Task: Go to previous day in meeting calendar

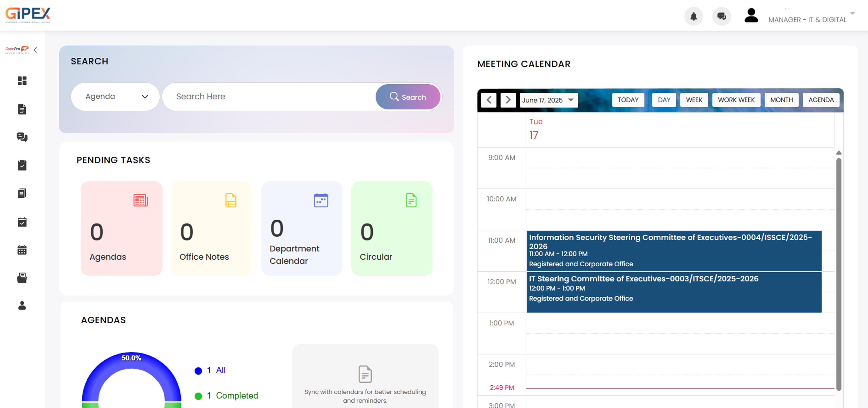Action: pyautogui.click(x=489, y=100)
